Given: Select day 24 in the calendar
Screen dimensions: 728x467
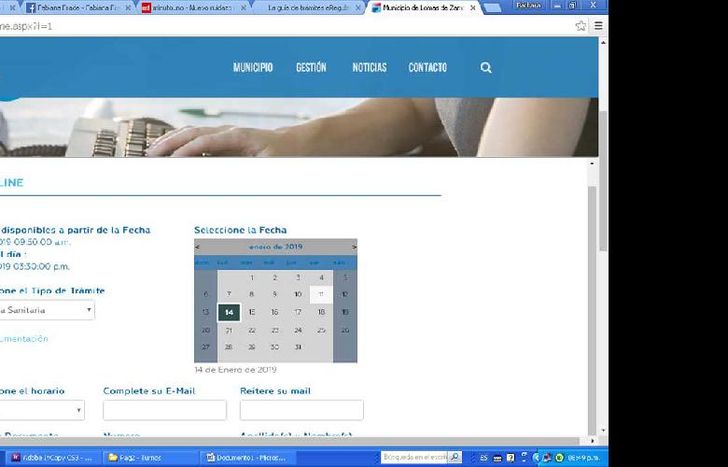Looking at the screenshot, I should tap(298, 331).
